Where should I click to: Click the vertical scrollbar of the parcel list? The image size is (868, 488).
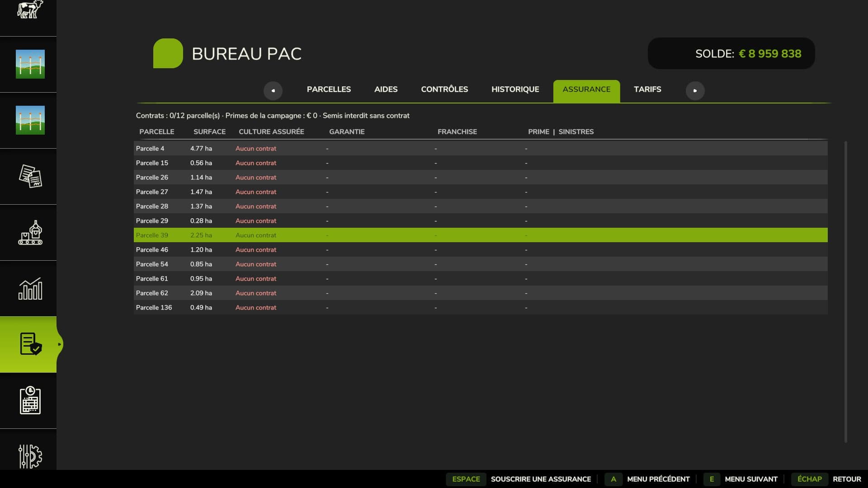coord(845,291)
